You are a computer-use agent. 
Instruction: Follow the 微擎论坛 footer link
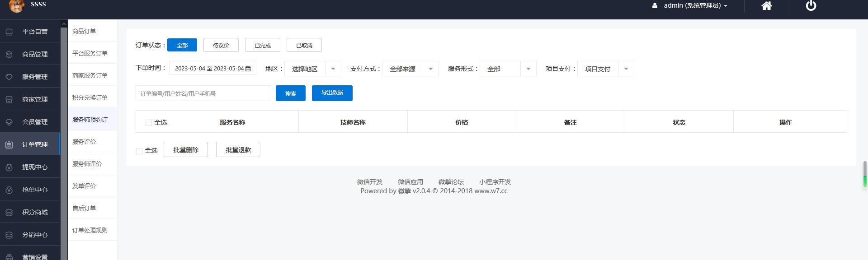[x=451, y=182]
